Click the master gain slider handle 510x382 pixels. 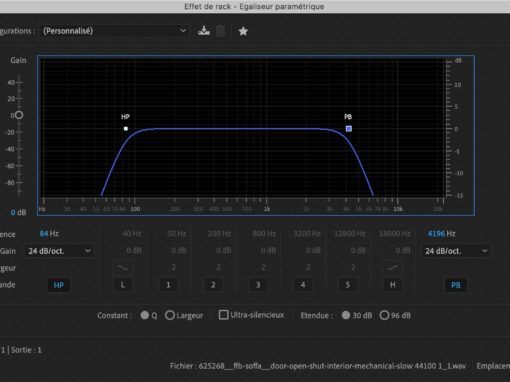[x=19, y=115]
